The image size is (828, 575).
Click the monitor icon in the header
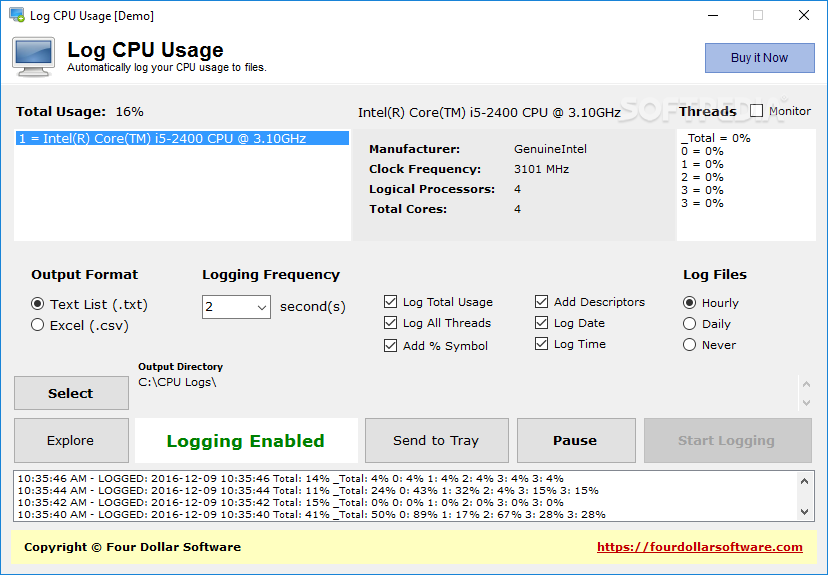tap(34, 57)
